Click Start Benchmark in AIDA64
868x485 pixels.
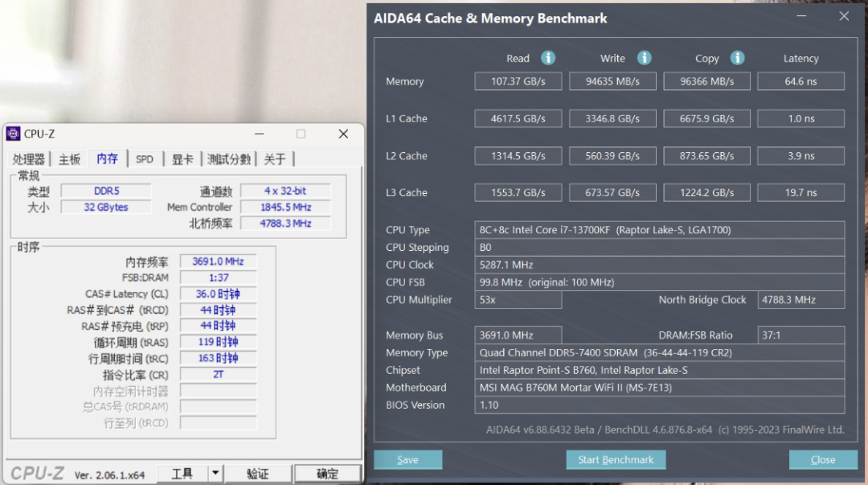coord(616,459)
